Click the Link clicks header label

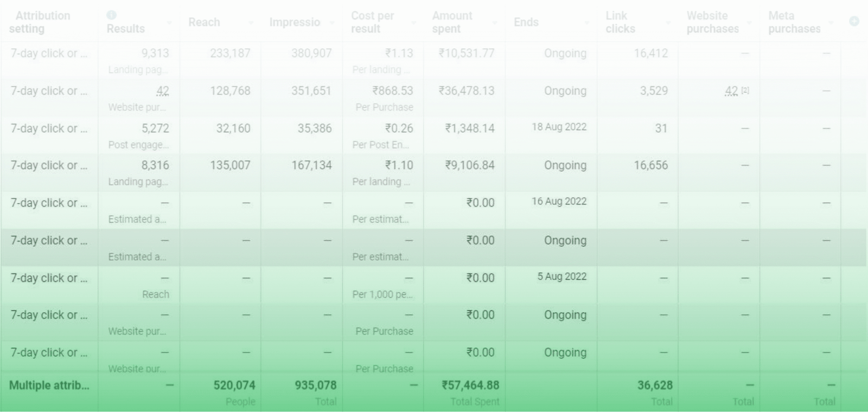pyautogui.click(x=620, y=22)
